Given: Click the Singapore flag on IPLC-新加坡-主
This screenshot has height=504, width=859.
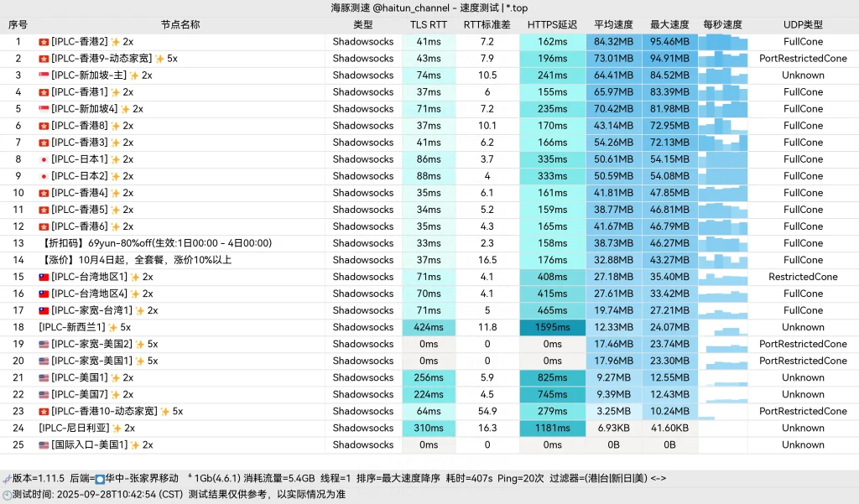Looking at the screenshot, I should tap(42, 75).
